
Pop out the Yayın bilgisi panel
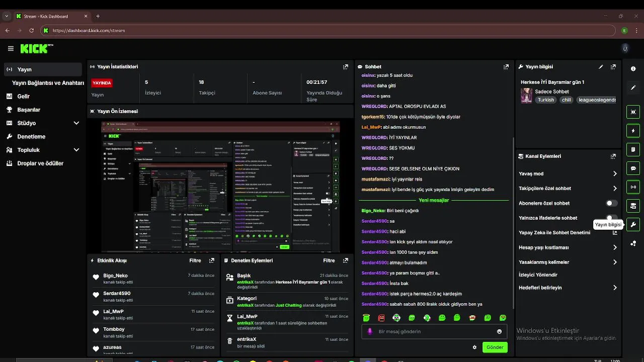click(x=613, y=66)
